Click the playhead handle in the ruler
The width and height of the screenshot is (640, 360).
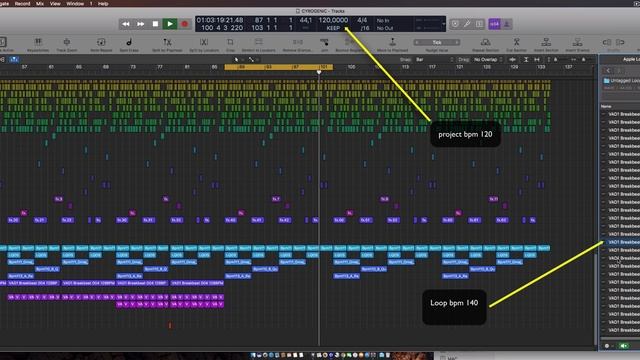click(x=319, y=72)
